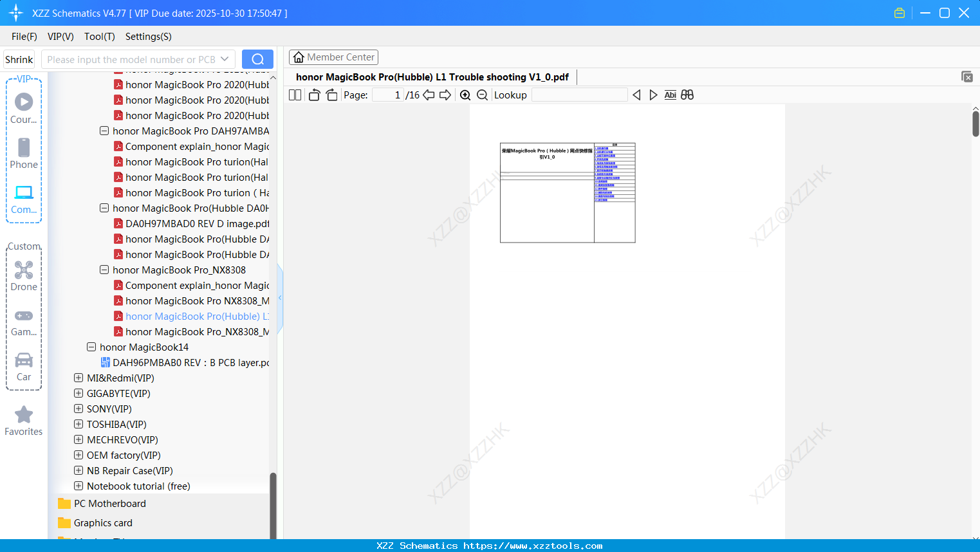
Task: Select the Computer category in the sidebar
Action: [24, 199]
